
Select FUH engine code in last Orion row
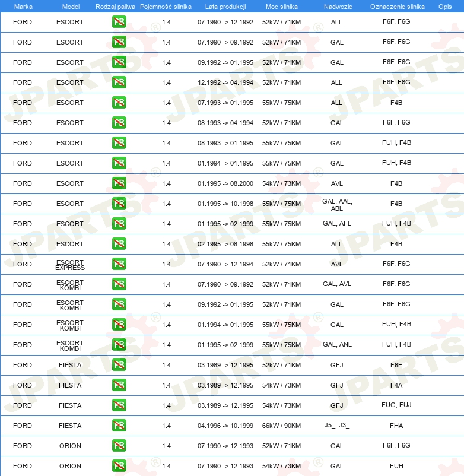tap(396, 466)
